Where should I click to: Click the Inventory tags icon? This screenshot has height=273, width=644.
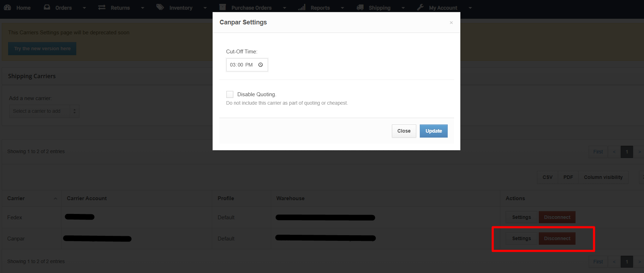click(160, 7)
